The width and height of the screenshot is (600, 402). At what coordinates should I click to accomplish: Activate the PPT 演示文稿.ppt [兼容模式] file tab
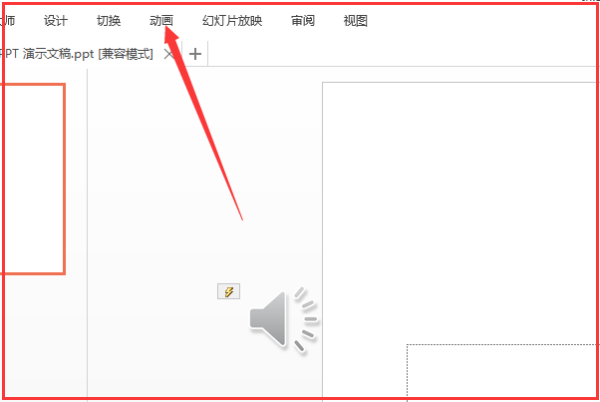pos(77,54)
